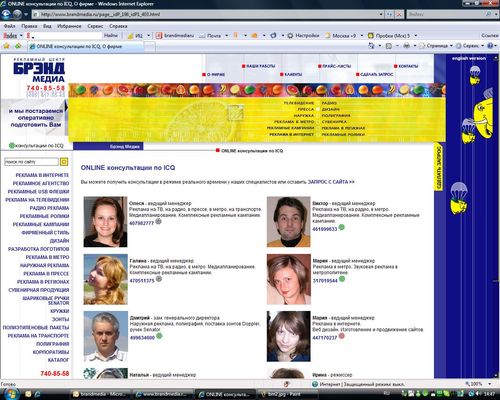500x400 pixels.
Task: Click Виктор's portrait photo
Action: [x=289, y=222]
